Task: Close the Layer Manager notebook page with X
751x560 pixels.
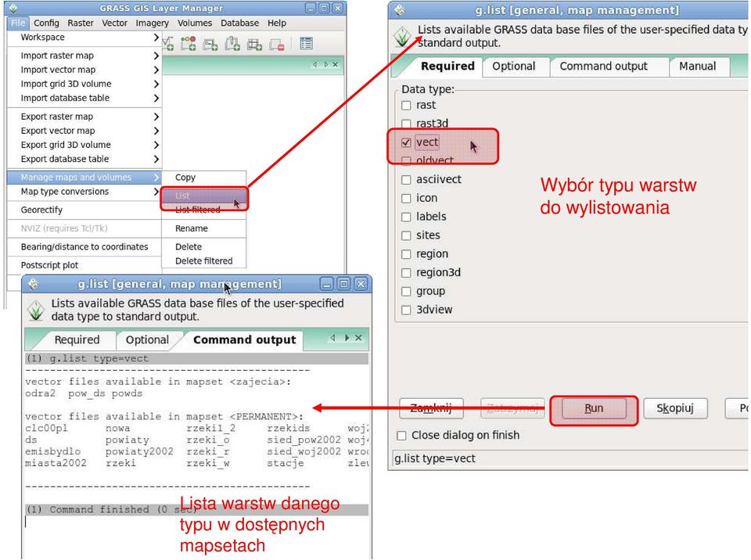Action: pos(336,64)
